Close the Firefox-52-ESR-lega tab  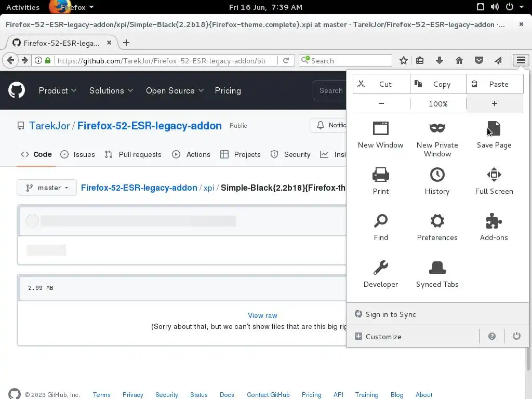pos(109,43)
